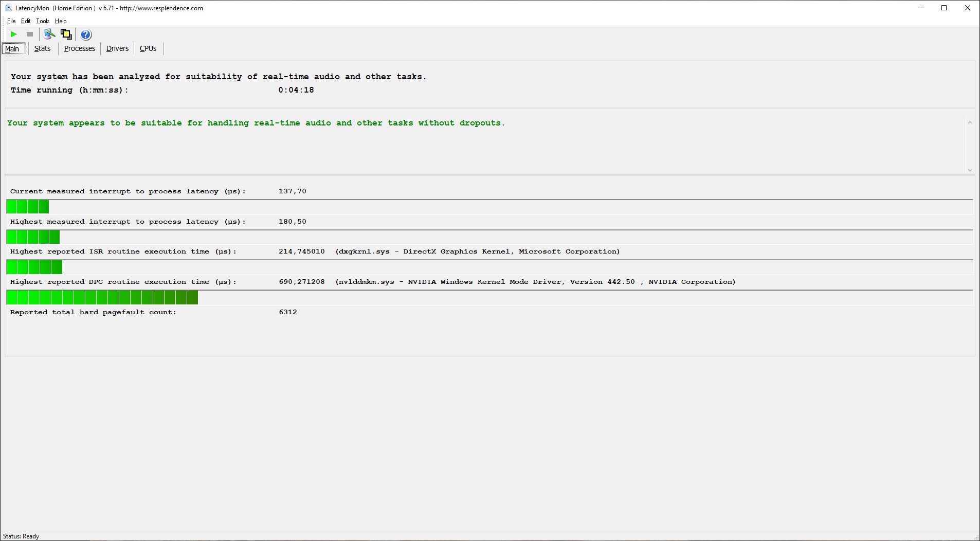Viewport: 980px width, 541px height.
Task: Click the highest latency value 180,50
Action: click(293, 222)
